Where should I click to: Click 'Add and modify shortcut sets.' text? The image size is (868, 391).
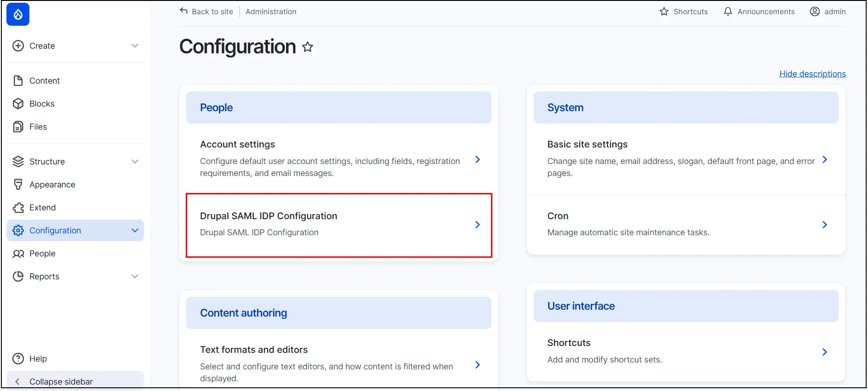pos(605,360)
